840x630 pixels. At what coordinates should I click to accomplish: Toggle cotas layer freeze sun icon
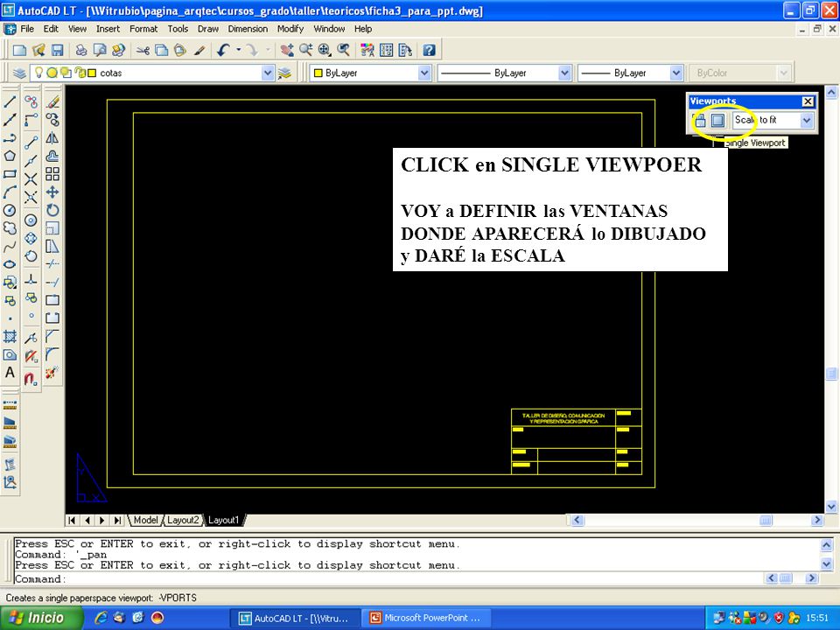coord(52,73)
